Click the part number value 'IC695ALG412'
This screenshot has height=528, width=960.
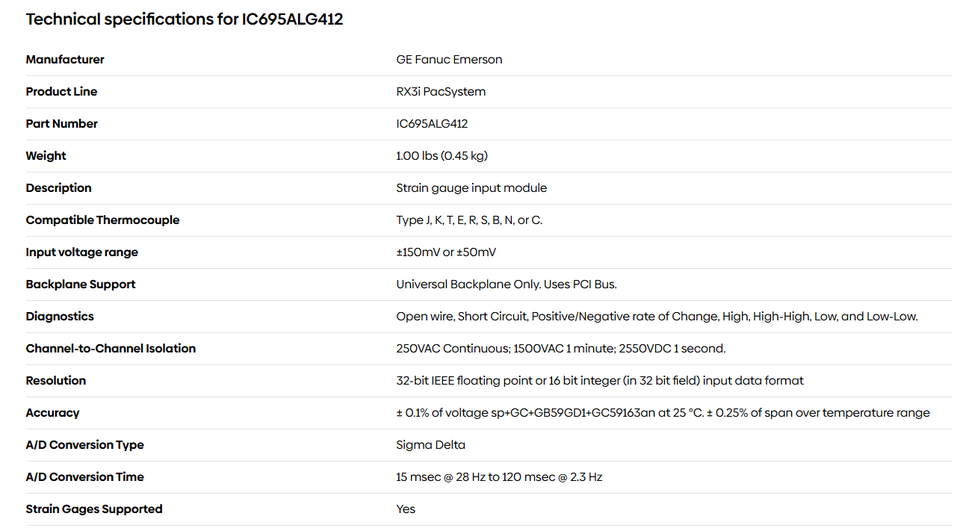pyautogui.click(x=432, y=124)
